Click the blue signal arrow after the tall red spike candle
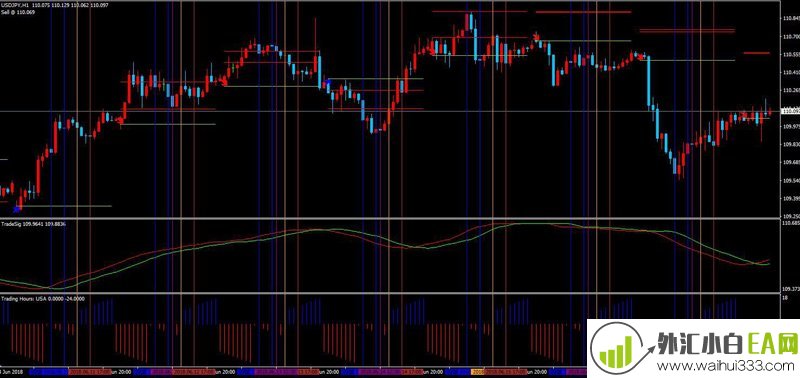The width and height of the screenshot is (800, 378). click(328, 82)
